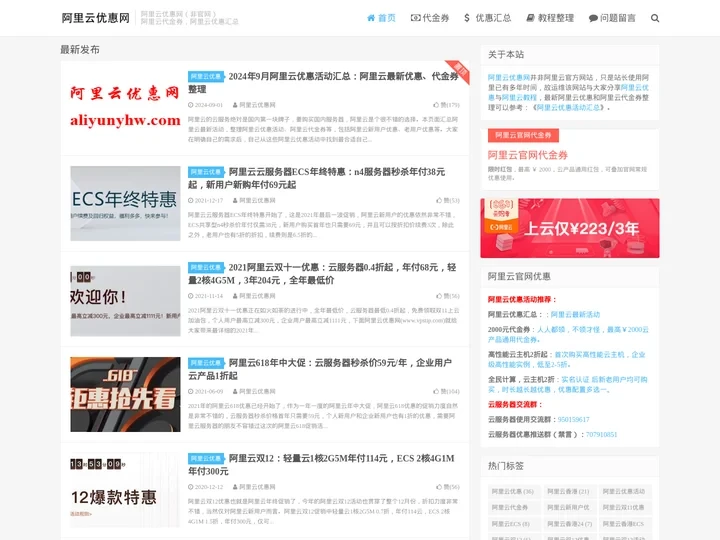This screenshot has height=540, width=720.
Task: Click the speech bubble icon beside 问题留言
Action: click(x=593, y=18)
